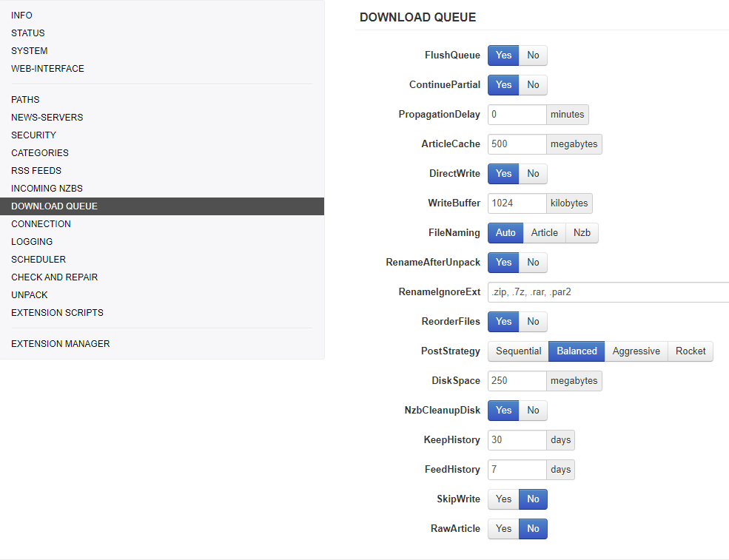The height and width of the screenshot is (560, 729).
Task: Open the Scheduler section
Action: point(38,260)
